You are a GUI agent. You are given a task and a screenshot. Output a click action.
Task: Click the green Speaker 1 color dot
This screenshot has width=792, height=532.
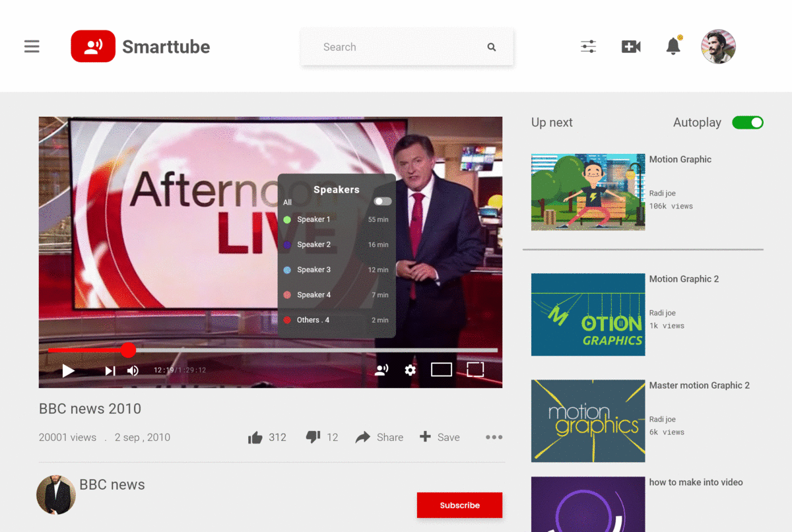[287, 220]
